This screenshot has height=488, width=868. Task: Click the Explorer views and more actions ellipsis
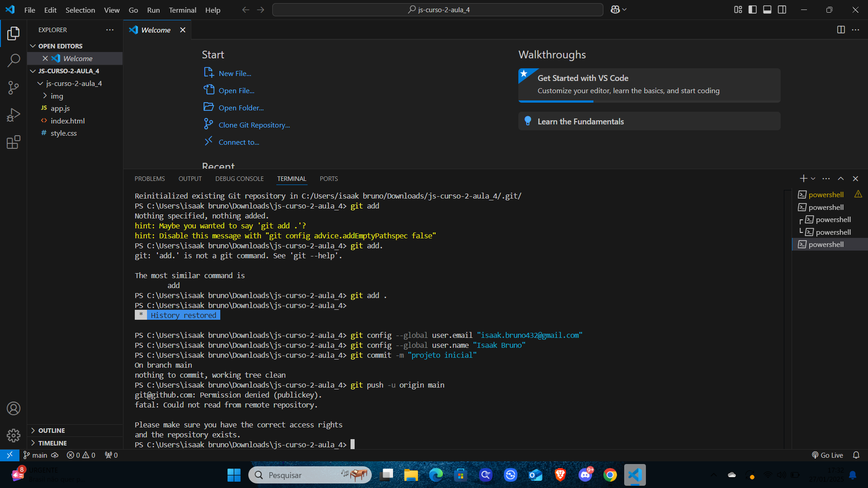click(110, 30)
